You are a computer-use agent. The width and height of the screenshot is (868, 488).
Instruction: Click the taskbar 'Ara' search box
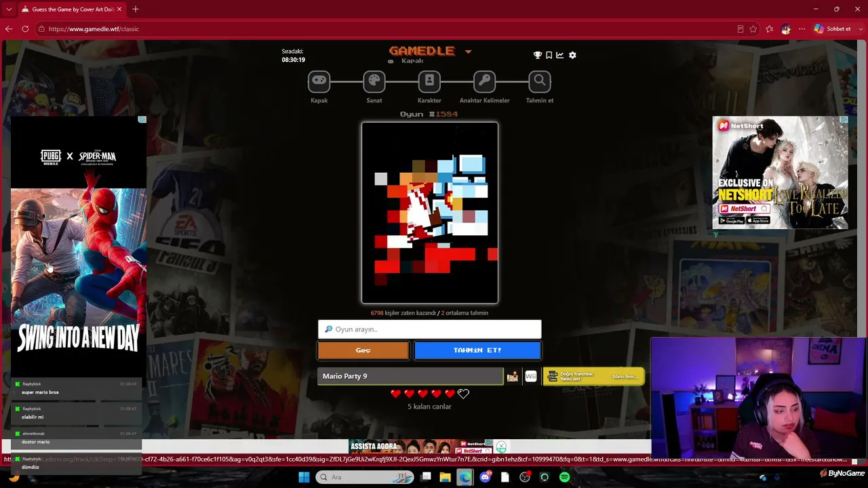(x=365, y=477)
